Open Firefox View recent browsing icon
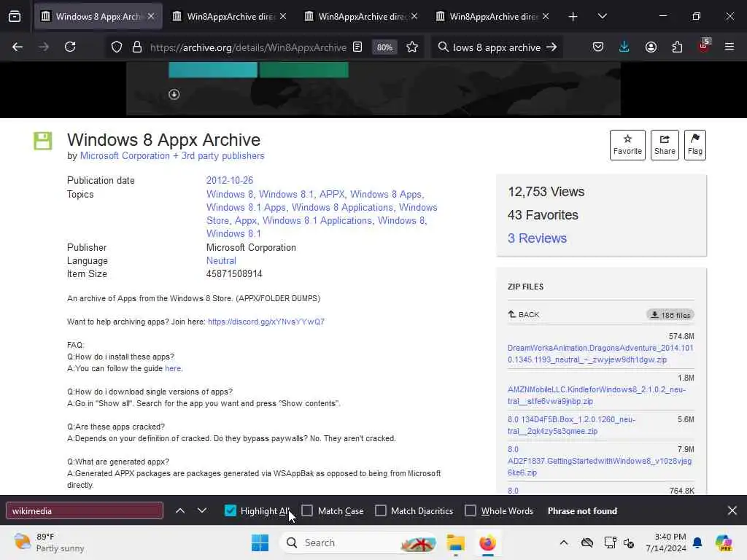The image size is (747, 560). click(x=15, y=16)
